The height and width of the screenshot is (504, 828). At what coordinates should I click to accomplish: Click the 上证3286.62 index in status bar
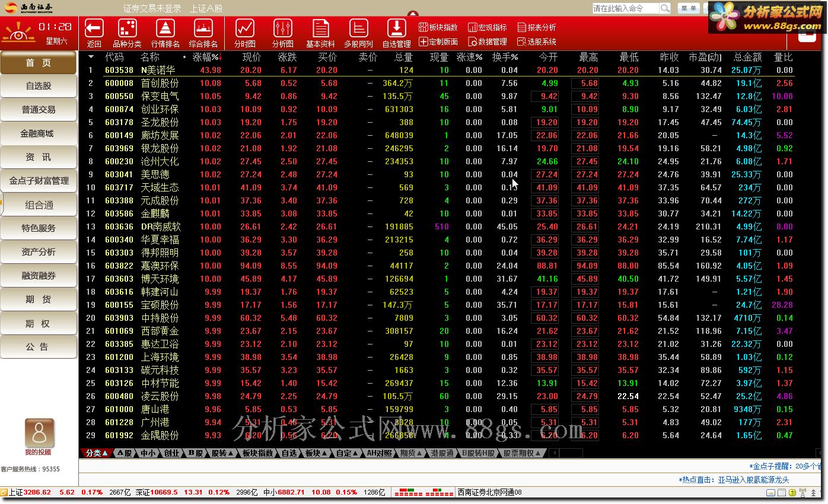click(x=30, y=492)
